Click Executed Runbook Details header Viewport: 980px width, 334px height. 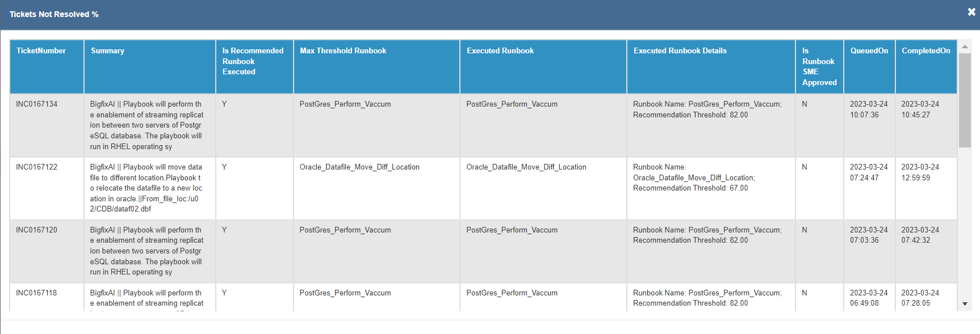click(x=680, y=51)
